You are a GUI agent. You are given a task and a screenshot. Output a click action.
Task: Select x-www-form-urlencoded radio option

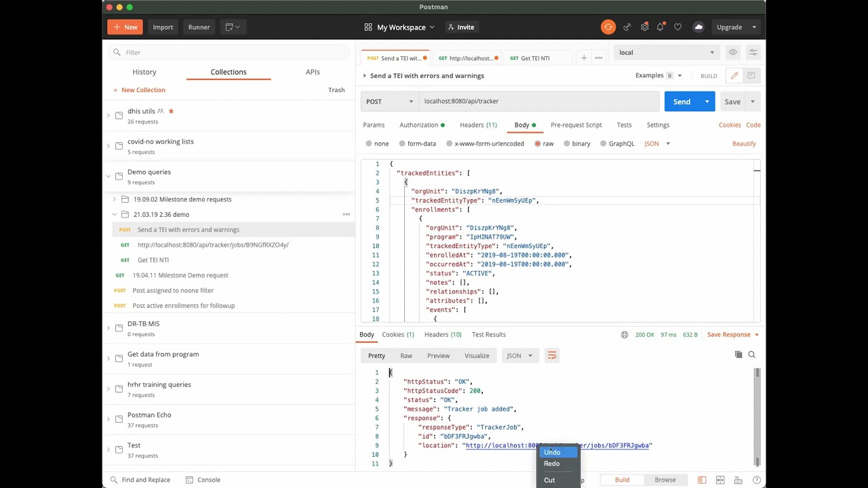coord(449,144)
